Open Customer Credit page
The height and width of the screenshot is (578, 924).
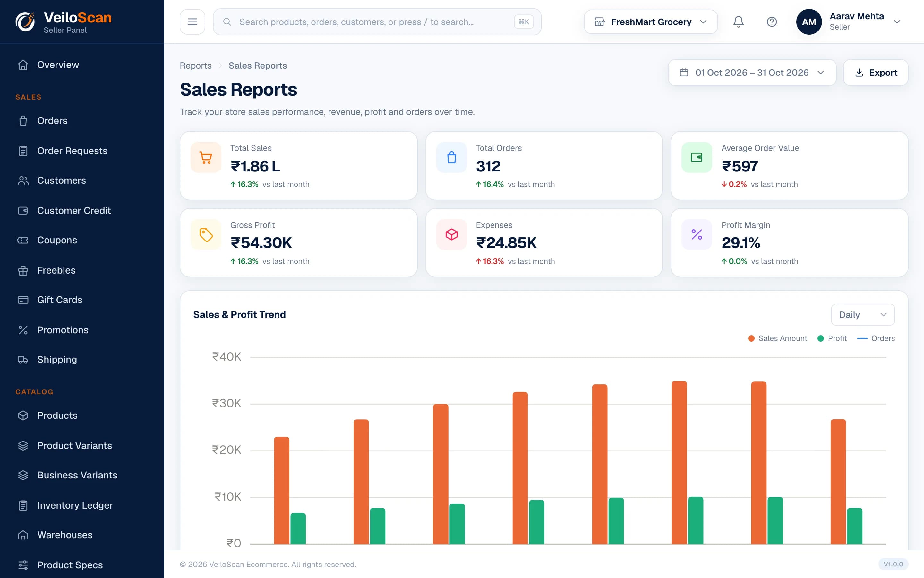82,211
